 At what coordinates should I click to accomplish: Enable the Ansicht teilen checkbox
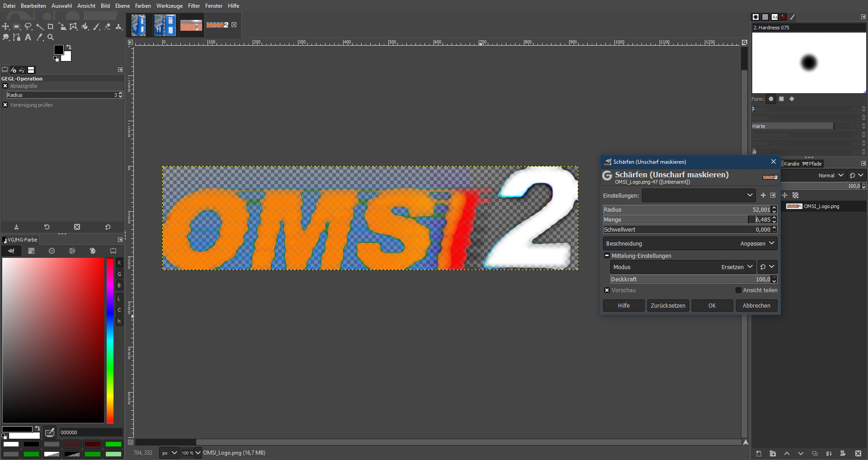(x=738, y=290)
